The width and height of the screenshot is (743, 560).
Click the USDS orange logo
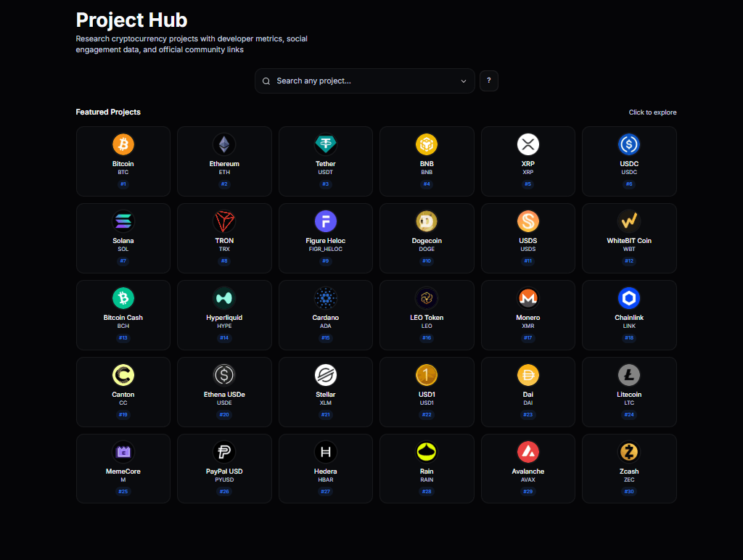[x=528, y=221]
